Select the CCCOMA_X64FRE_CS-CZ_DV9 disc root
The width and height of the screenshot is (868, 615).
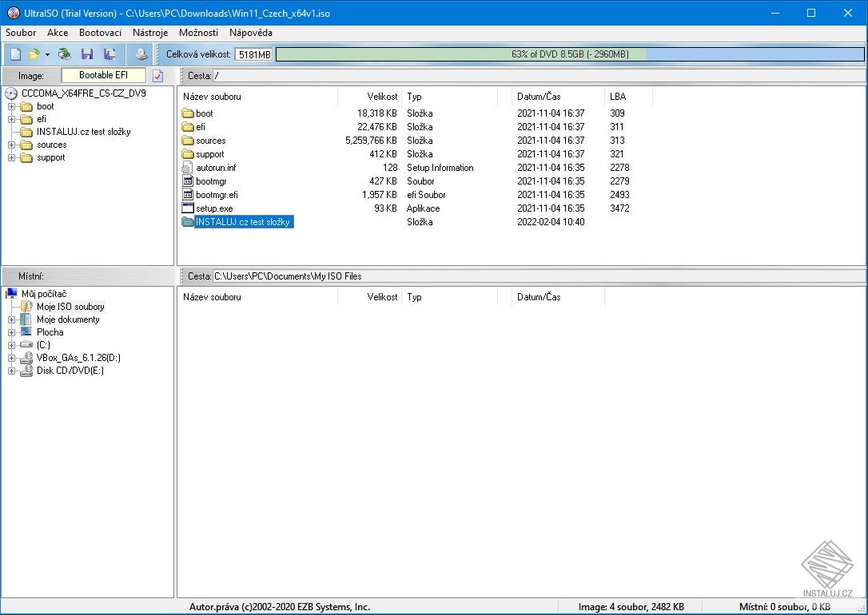(84, 93)
